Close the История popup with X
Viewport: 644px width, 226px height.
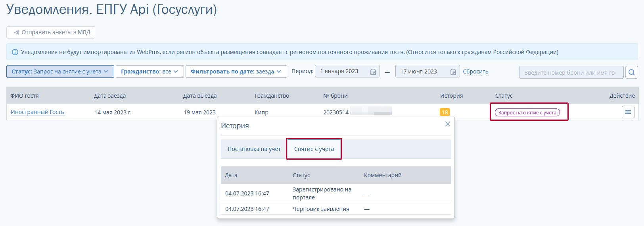(x=447, y=124)
